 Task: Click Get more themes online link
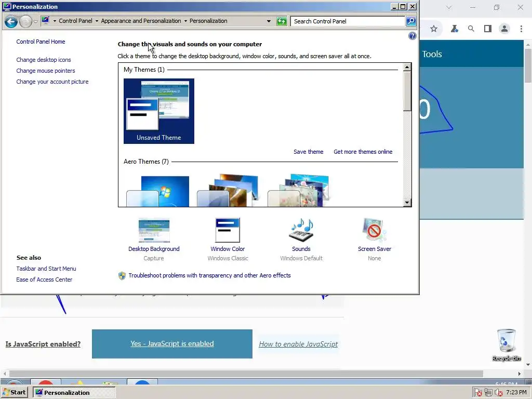[363, 152]
